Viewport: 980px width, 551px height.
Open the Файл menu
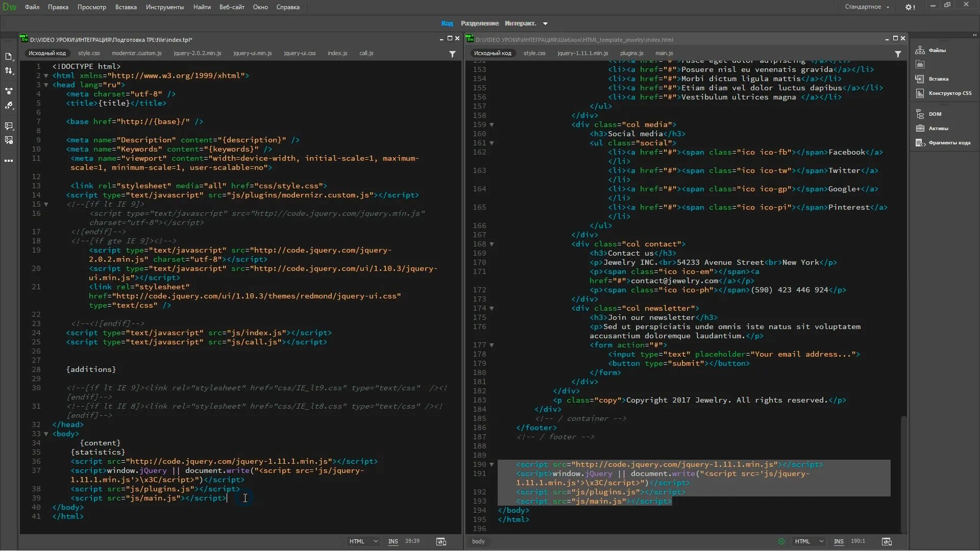point(32,7)
